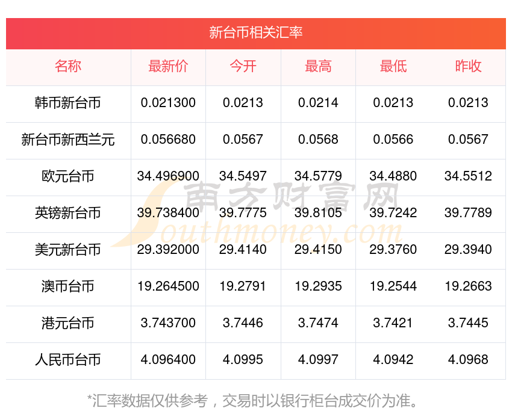Image resolution: width=512 pixels, height=420 pixels.
Task: Click the 人民币台币 row name
Action: [68, 360]
